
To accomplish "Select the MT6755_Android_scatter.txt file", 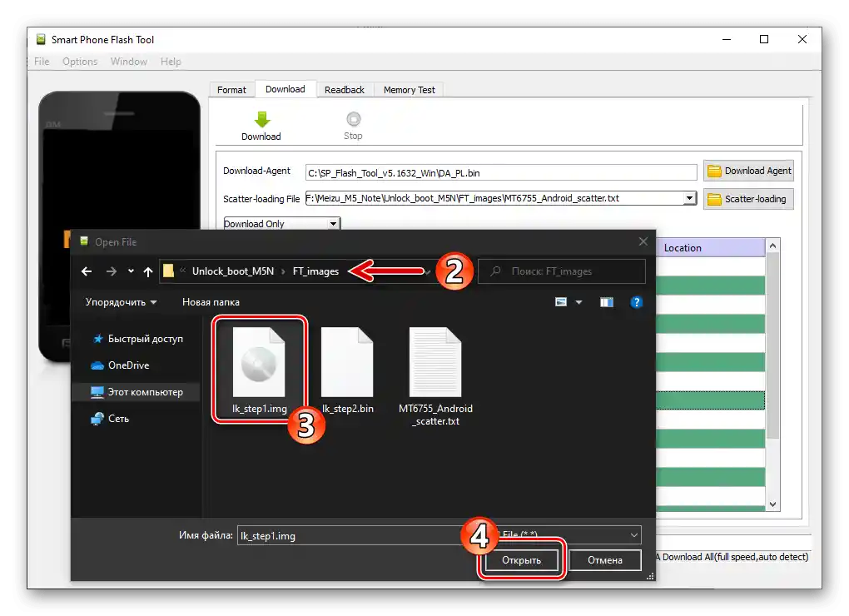I will coord(436,362).
